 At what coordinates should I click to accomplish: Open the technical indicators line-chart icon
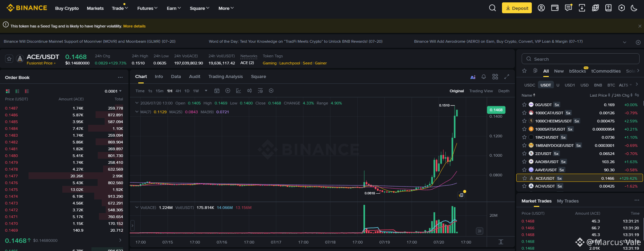point(239,91)
